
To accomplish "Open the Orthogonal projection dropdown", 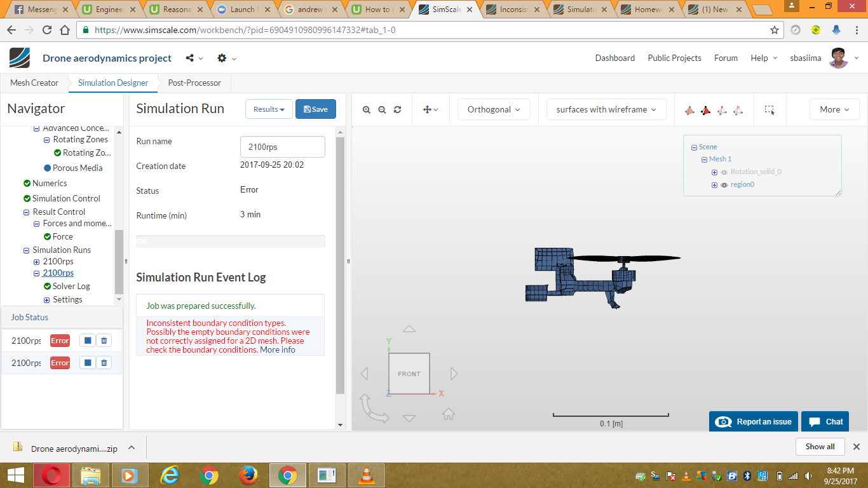I will click(x=494, y=109).
